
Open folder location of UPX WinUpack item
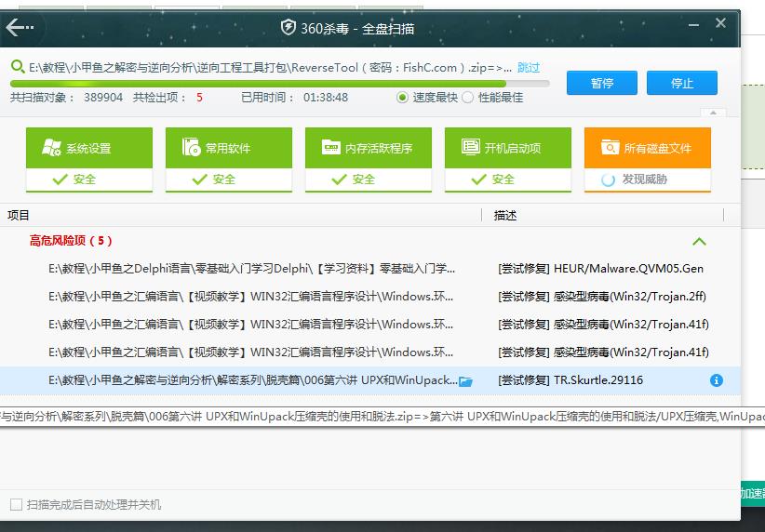point(465,381)
